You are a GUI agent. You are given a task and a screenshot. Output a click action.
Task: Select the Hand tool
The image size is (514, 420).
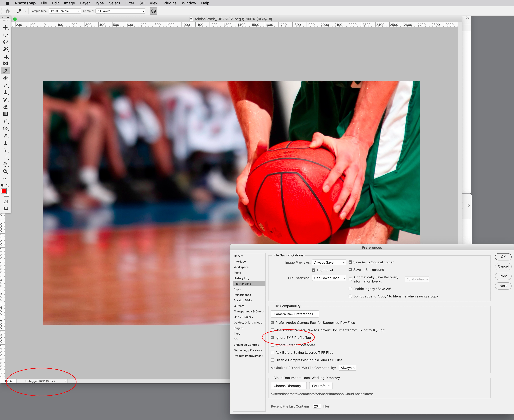coord(5,165)
